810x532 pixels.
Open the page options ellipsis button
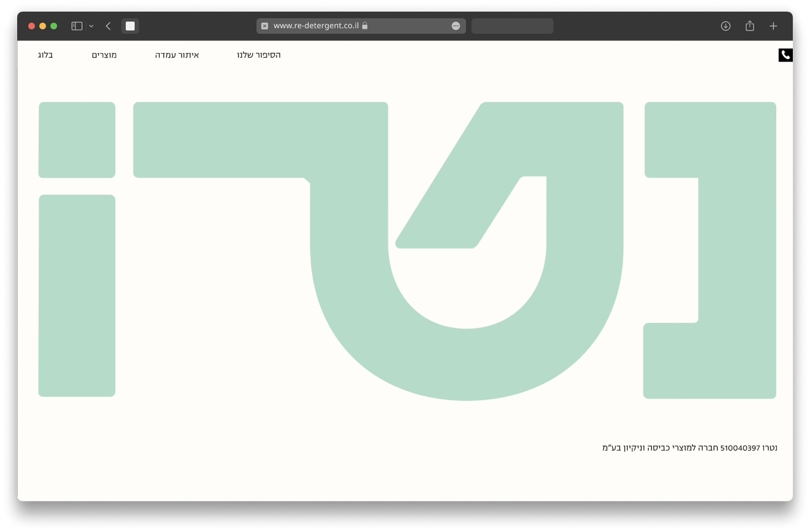456,26
